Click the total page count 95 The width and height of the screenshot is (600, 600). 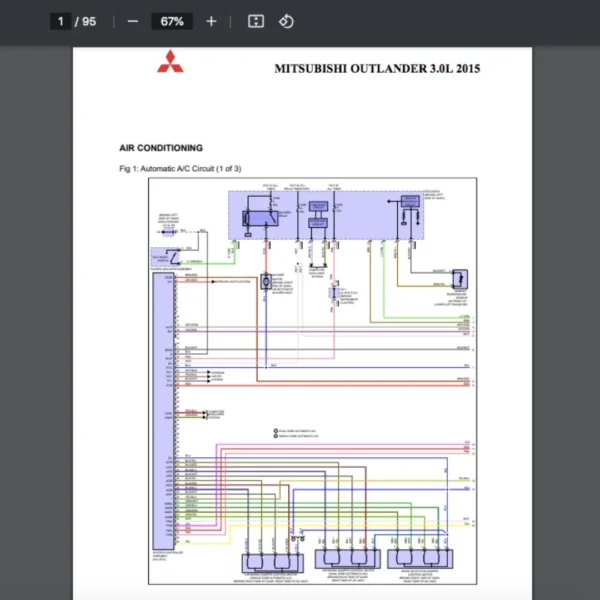pyautogui.click(x=89, y=21)
